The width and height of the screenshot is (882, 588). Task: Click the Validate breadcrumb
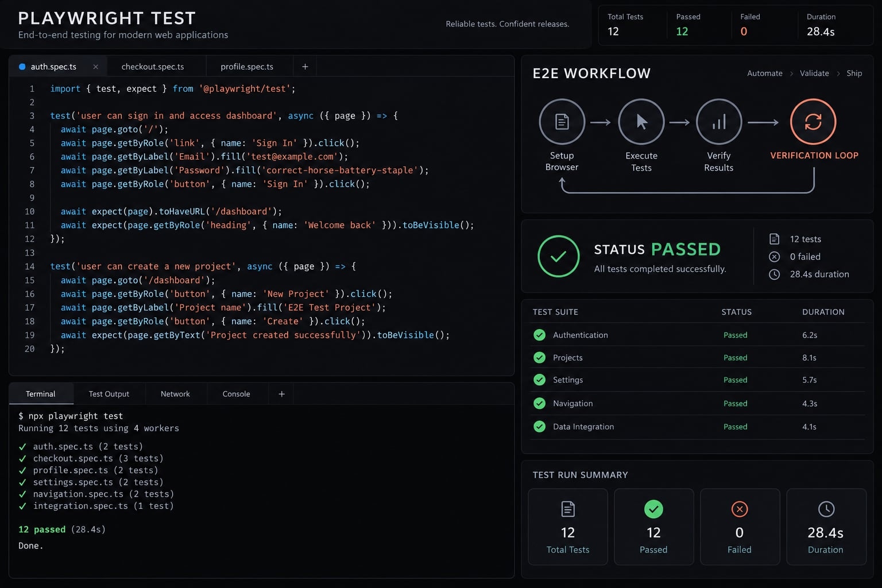814,73
